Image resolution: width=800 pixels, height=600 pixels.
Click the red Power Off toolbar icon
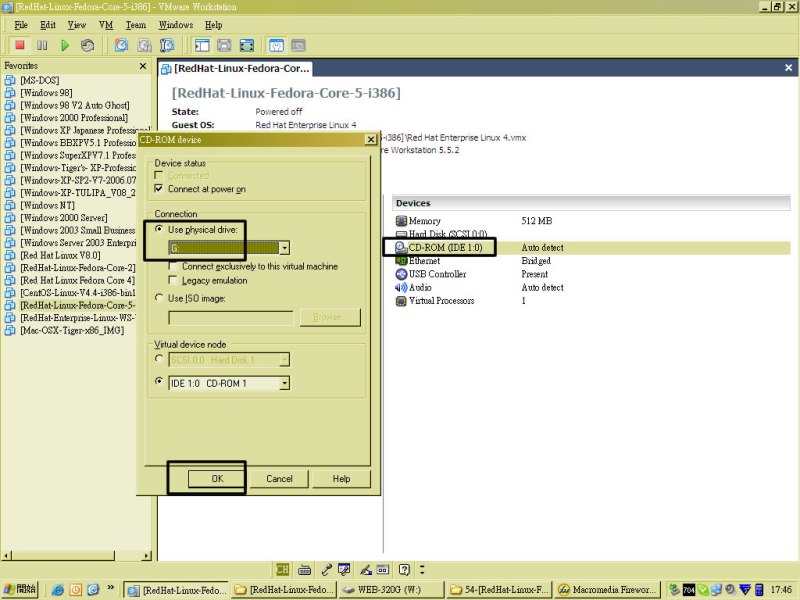(20, 45)
